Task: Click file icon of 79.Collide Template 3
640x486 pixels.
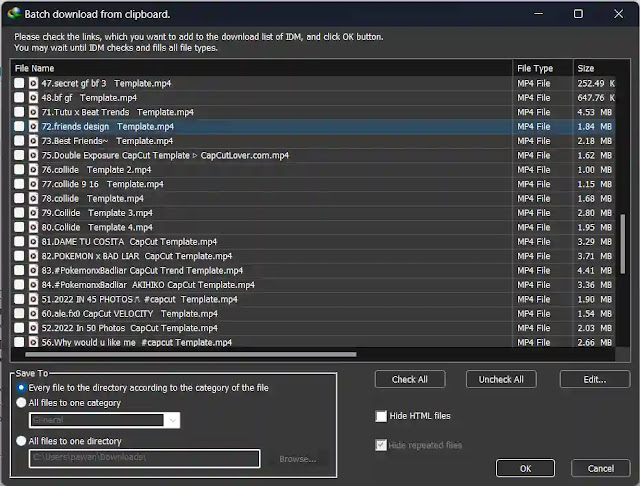Action: [x=33, y=213]
